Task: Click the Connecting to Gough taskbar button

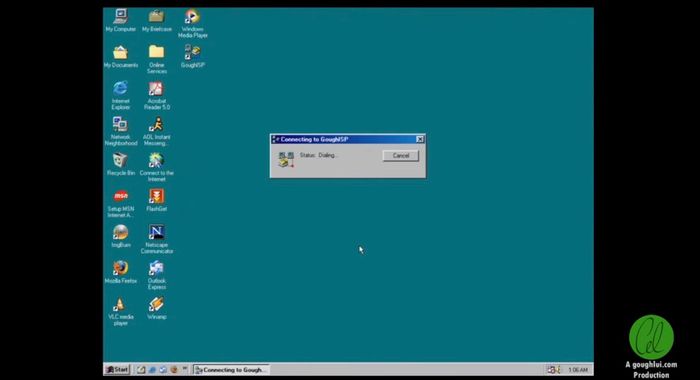Action: tap(231, 370)
